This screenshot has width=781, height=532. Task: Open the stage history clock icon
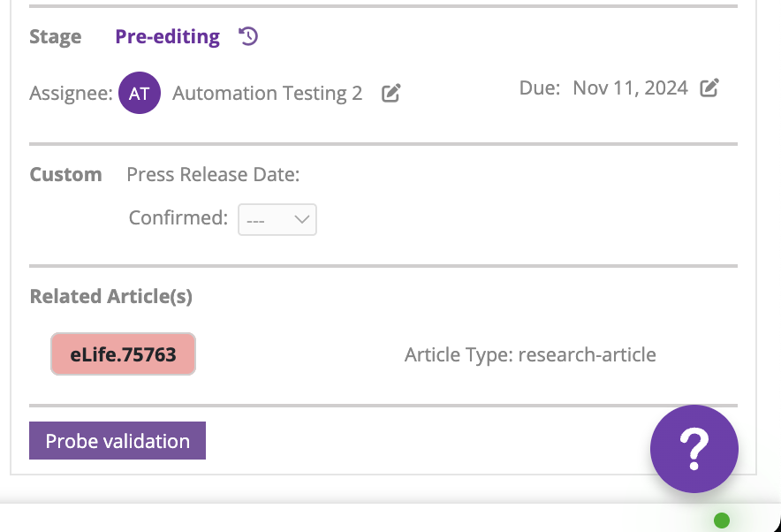pyautogui.click(x=249, y=36)
